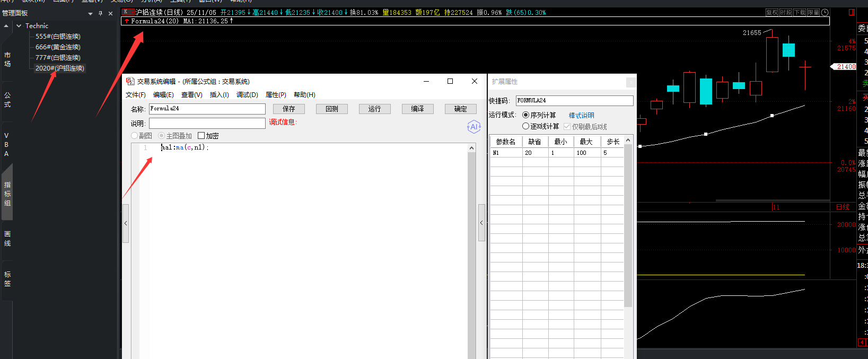Collapse the Technic tree node
The width and height of the screenshot is (868, 359).
(19, 25)
